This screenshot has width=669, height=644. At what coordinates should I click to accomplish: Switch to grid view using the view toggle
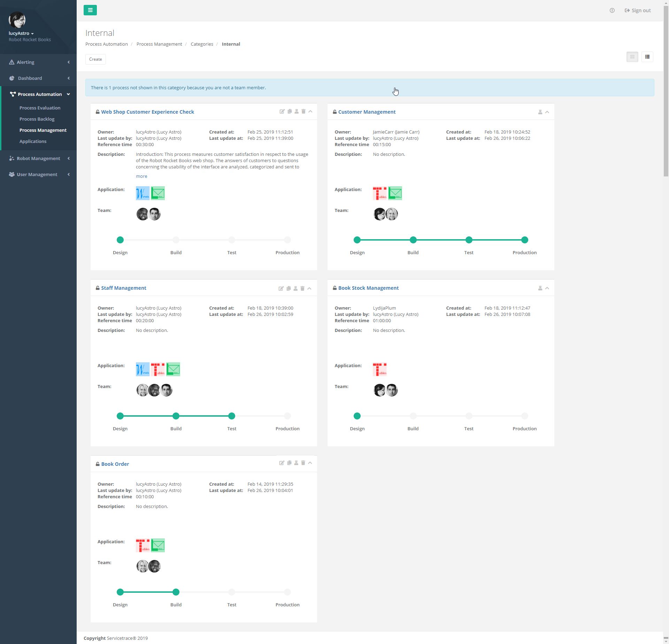pyautogui.click(x=632, y=56)
